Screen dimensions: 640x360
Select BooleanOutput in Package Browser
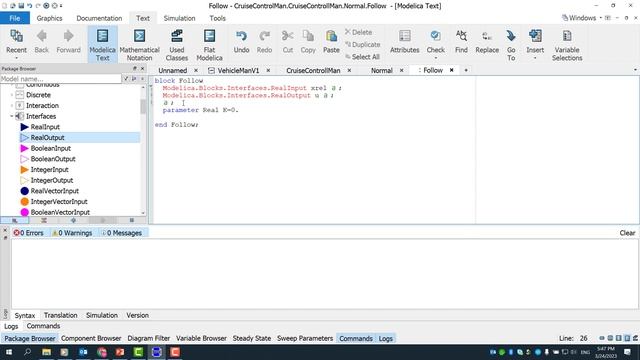pos(53,159)
